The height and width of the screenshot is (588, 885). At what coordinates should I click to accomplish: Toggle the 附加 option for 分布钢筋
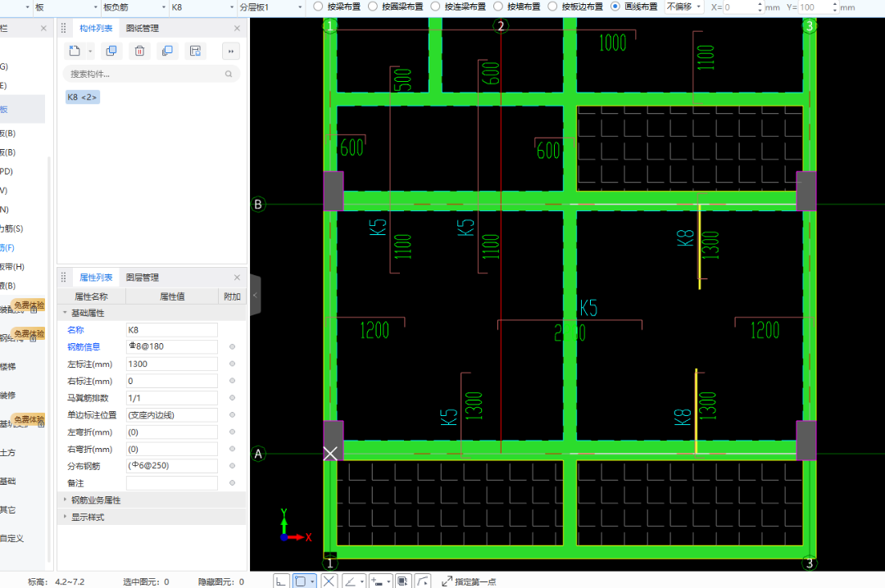click(x=232, y=465)
